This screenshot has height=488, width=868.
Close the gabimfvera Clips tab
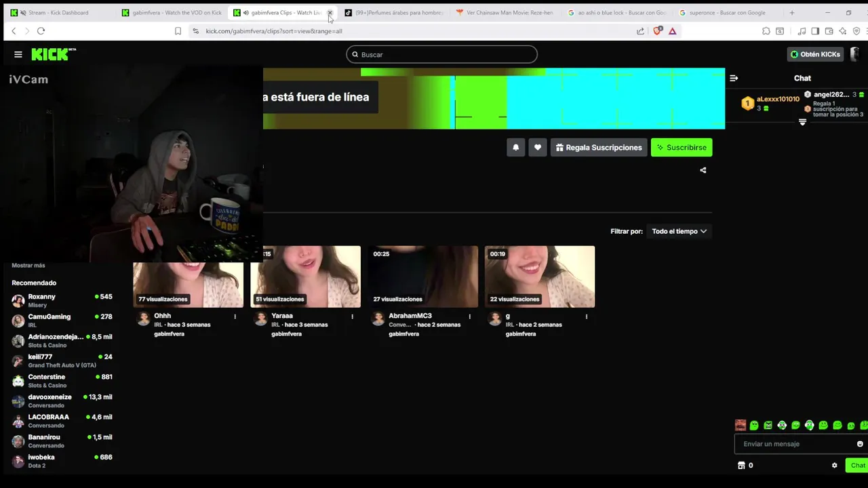click(x=330, y=13)
